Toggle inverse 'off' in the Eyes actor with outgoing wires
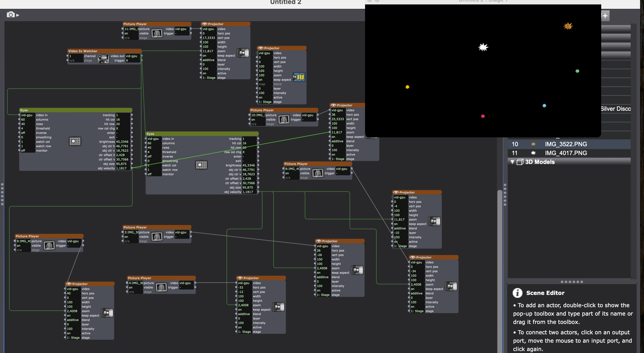Screen dimensions: 644x353 pos(154,157)
